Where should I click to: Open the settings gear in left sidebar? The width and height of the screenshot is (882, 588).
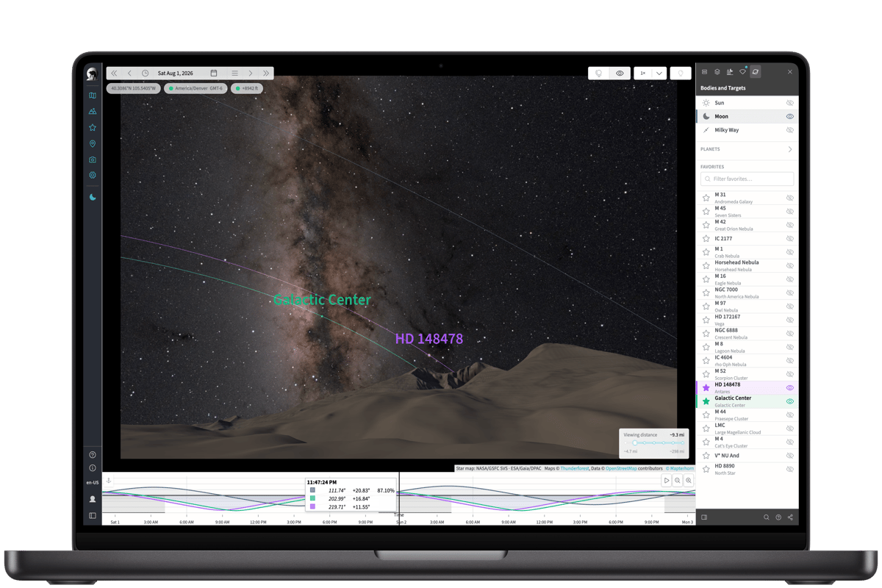93,176
